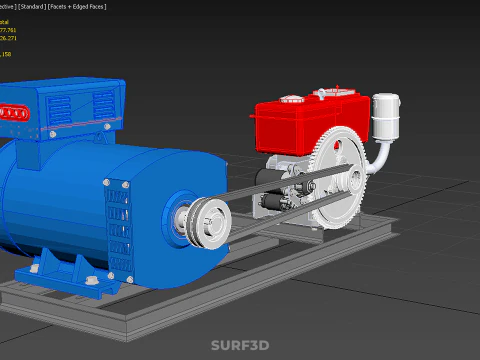The height and width of the screenshot is (360, 480).
Task: Select the red fuel tank on the engine
Action: 300,125
